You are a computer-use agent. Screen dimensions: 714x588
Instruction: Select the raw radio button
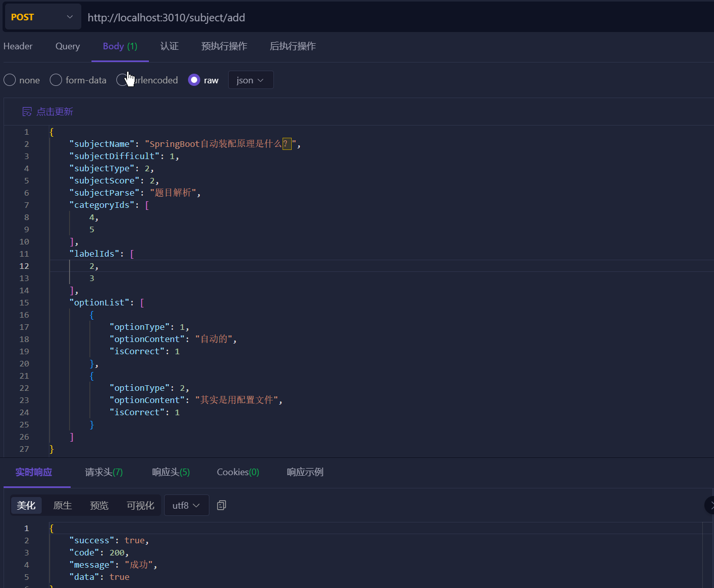point(194,80)
